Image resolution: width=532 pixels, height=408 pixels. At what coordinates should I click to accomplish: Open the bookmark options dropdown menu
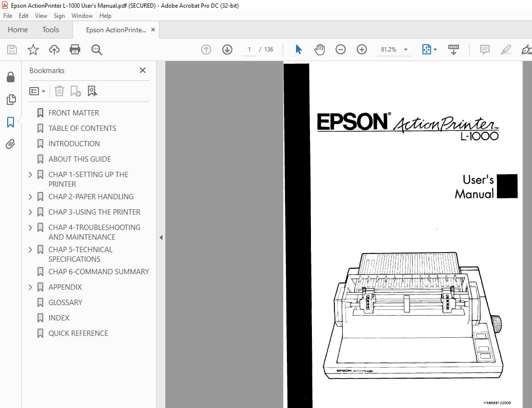37,91
